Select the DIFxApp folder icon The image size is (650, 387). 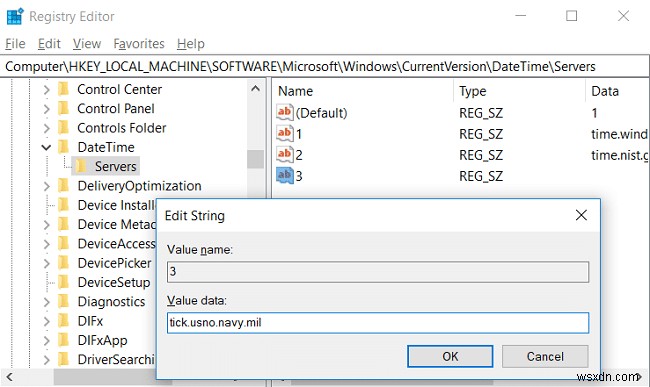coord(63,340)
